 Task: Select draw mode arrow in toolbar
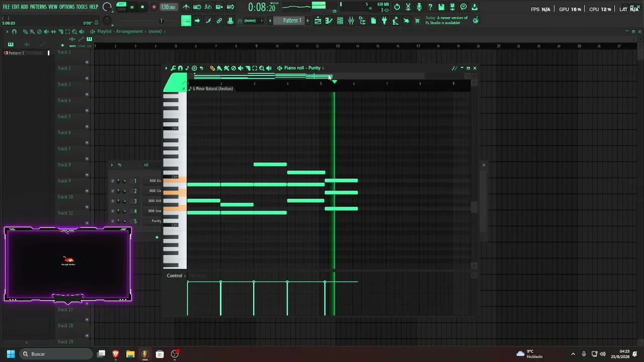(197, 21)
